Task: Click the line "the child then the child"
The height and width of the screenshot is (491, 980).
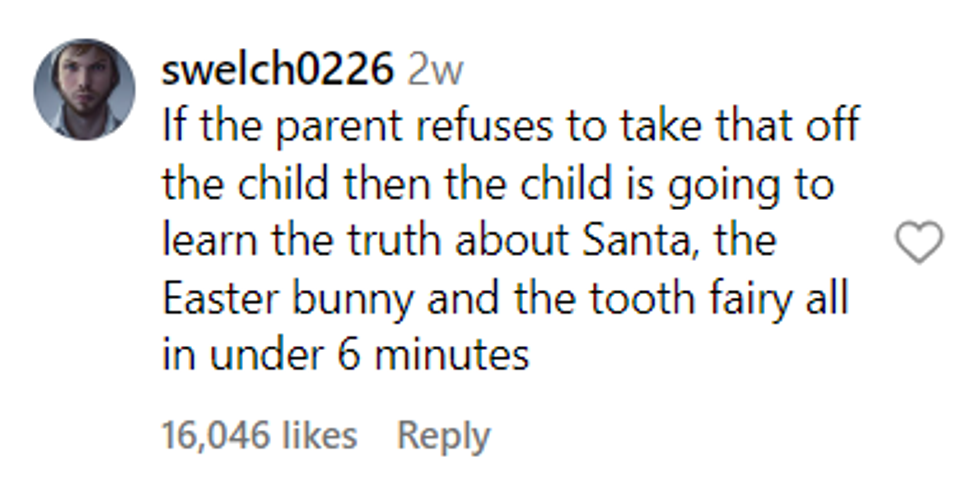Action: (x=498, y=185)
